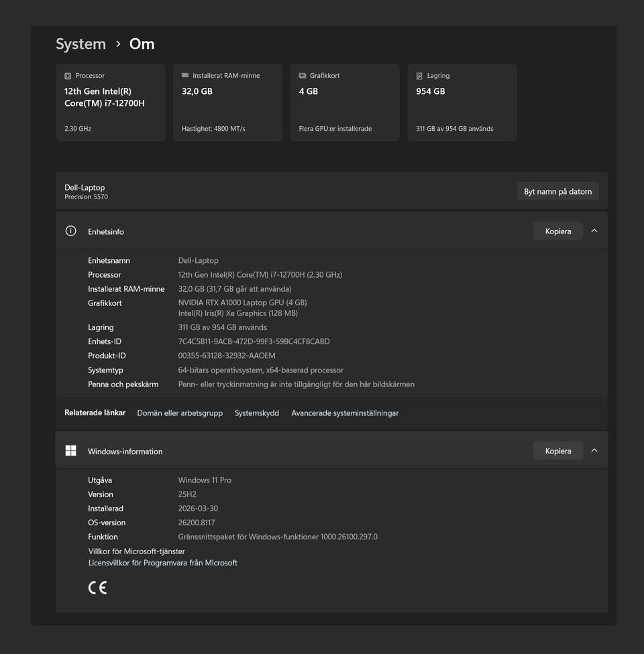
Task: Open Licensvillkor för Programvara från Microsoft
Action: pyautogui.click(x=163, y=563)
